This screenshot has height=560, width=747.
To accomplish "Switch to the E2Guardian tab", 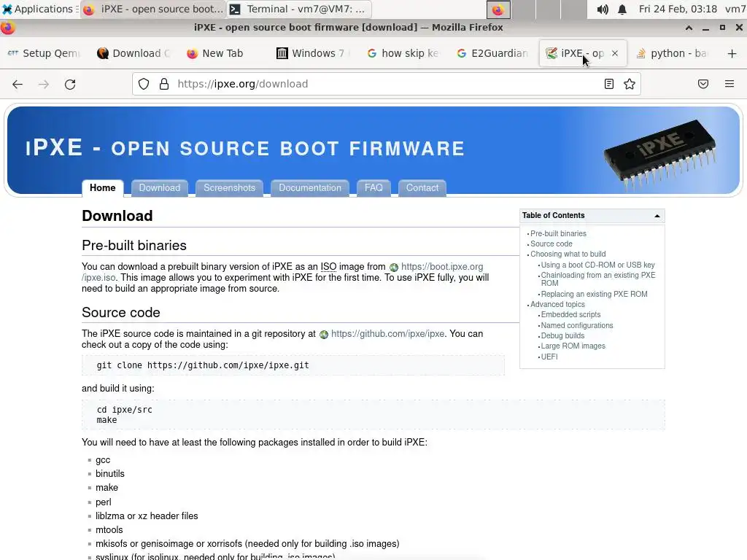I will (492, 53).
